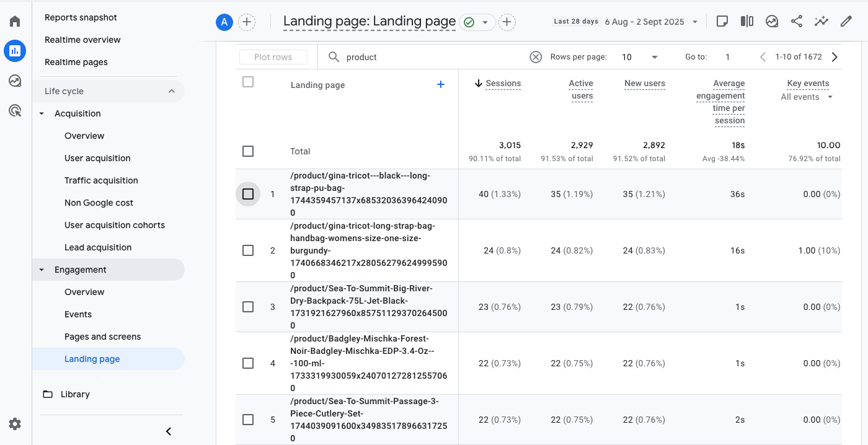Switch to the Traffic acquisition report

pos(101,180)
